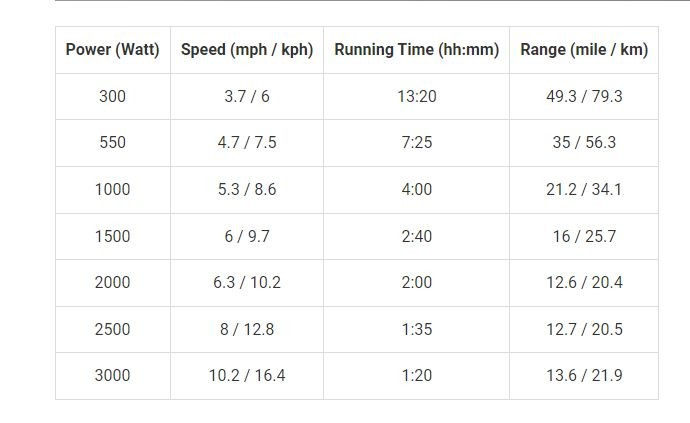
Task: Select the 2500 watt power cell
Action: [x=113, y=329]
